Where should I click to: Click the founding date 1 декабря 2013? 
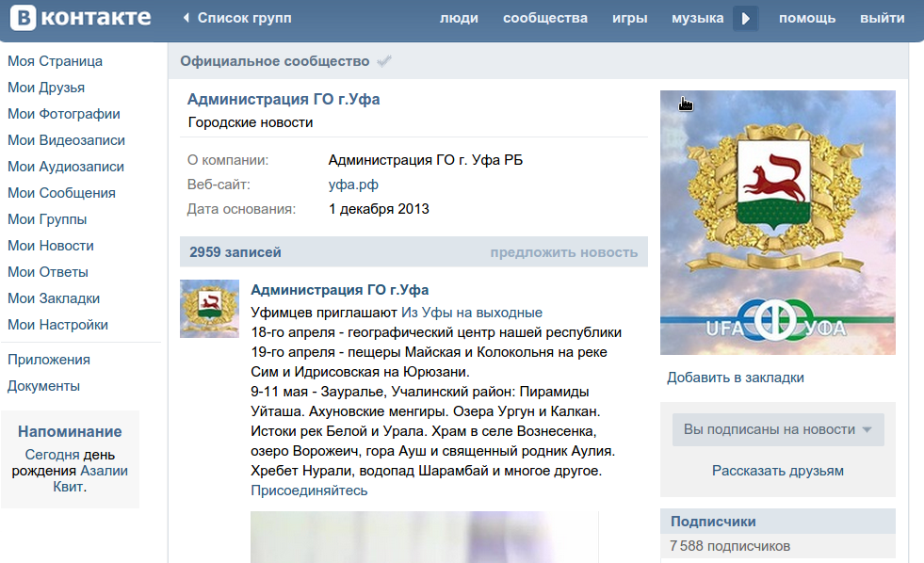[x=379, y=209]
